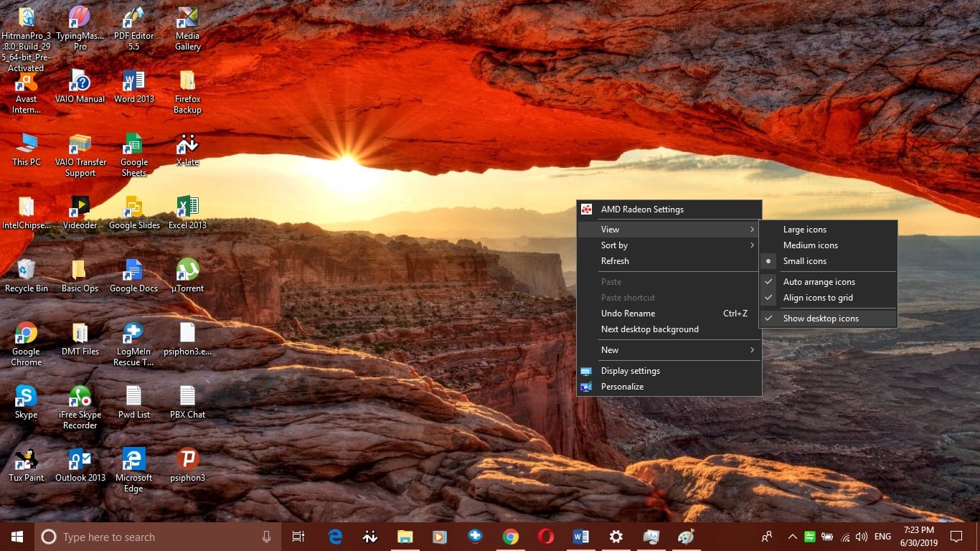Click Google Chrome in the taskbar
The image size is (980, 551).
pos(510,537)
